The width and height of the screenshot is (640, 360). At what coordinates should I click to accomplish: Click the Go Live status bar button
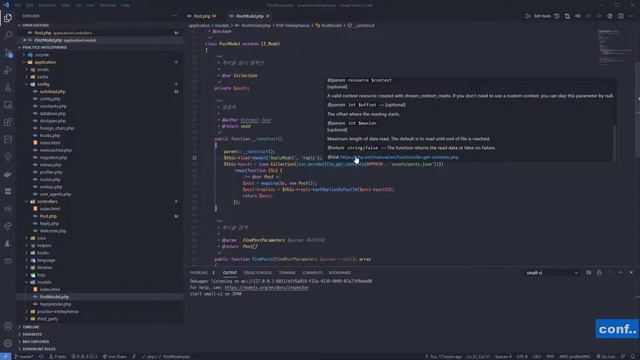coord(606,356)
